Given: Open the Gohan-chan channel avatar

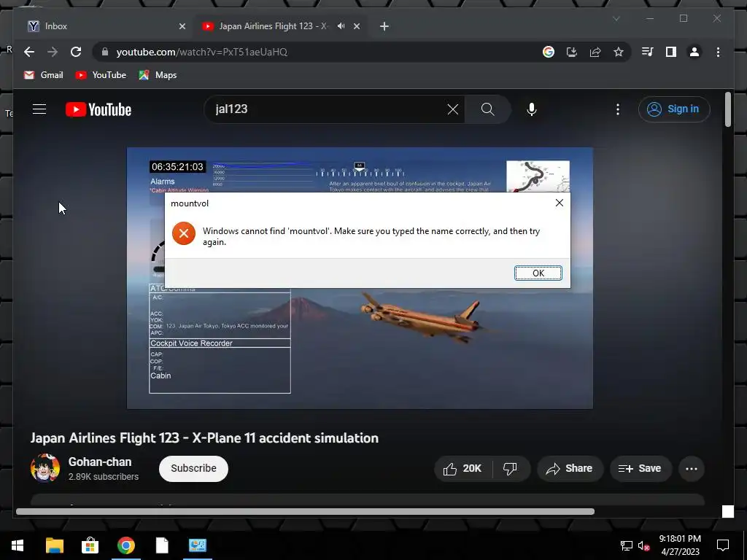Looking at the screenshot, I should tap(45, 468).
